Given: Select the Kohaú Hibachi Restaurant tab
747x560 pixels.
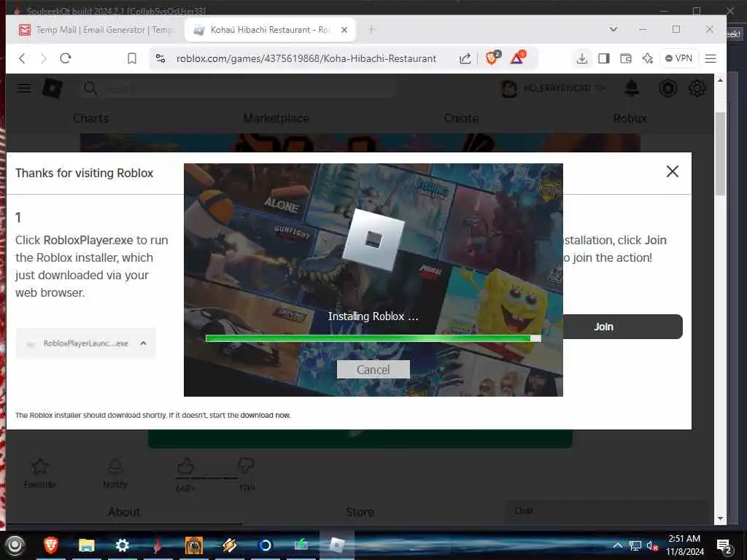Looking at the screenshot, I should (x=270, y=30).
